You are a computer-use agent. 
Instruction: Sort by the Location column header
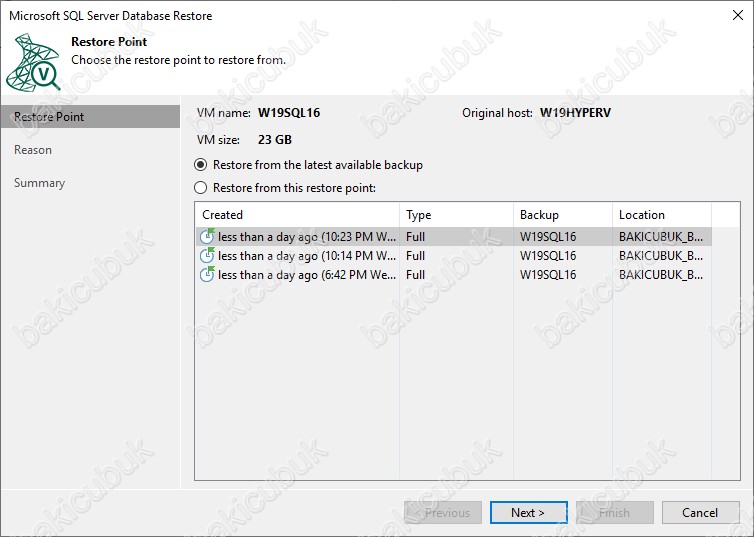coord(662,214)
